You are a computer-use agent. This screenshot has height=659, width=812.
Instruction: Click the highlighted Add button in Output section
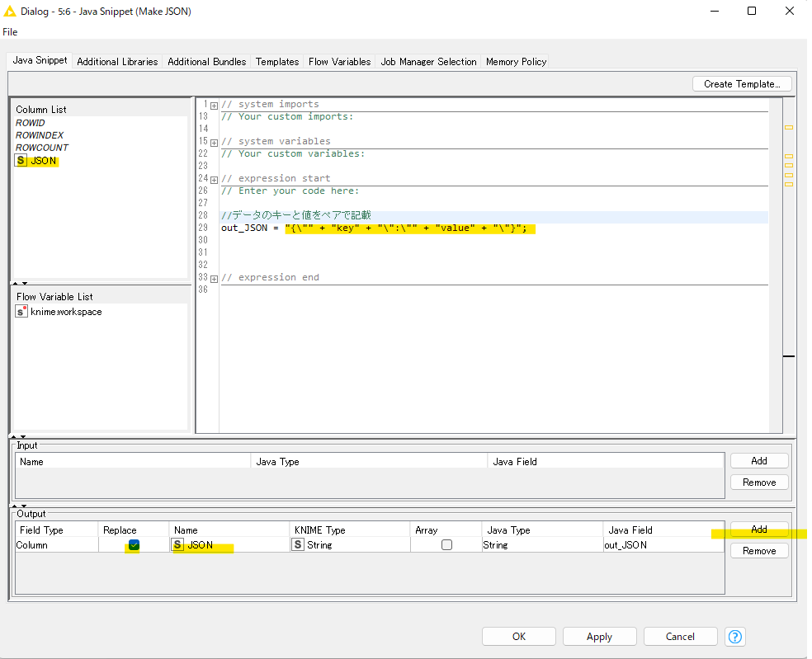(758, 529)
